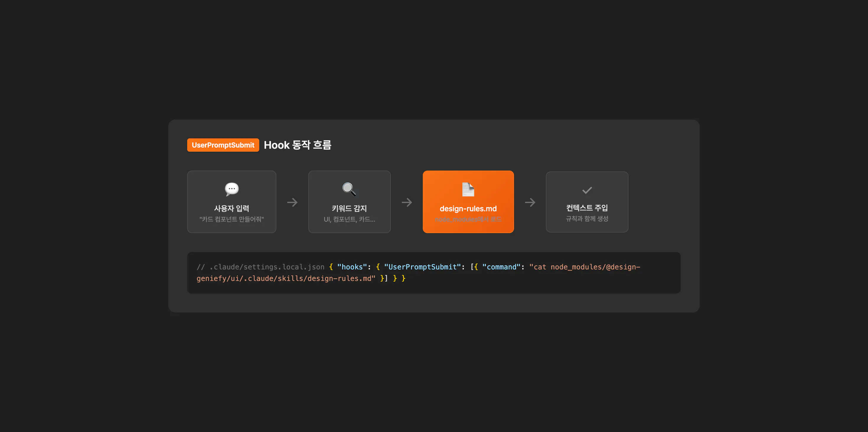The width and height of the screenshot is (868, 432).
Task: Select the 사용자 입력 card title
Action: click(231, 208)
